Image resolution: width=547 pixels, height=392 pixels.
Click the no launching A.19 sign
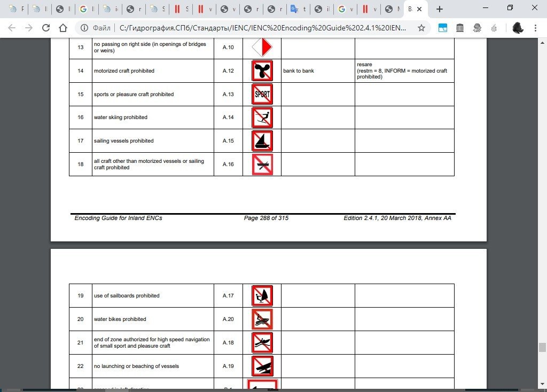[262, 366]
